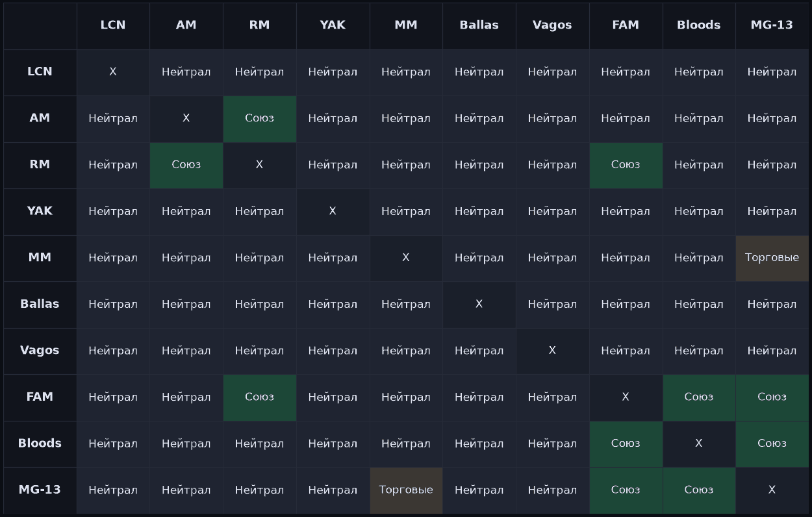Click Нейтрал in YAK row, Ballas column

pyautogui.click(x=479, y=211)
